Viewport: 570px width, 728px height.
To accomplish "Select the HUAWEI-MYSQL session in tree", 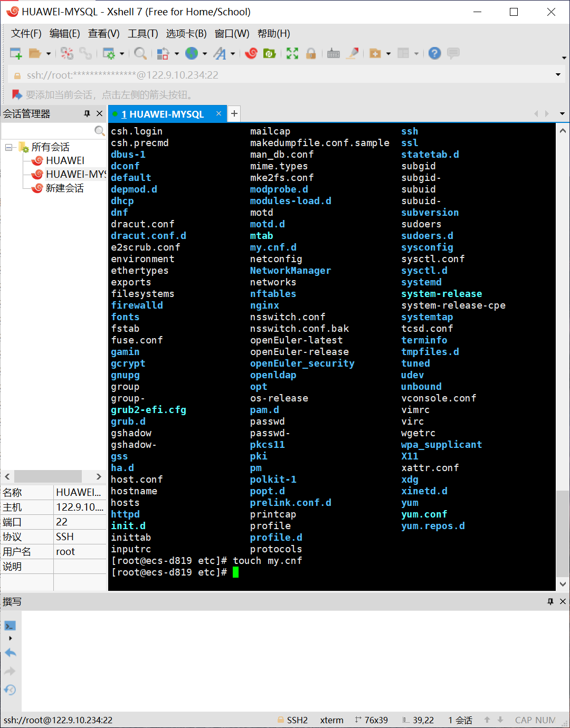I will [76, 174].
